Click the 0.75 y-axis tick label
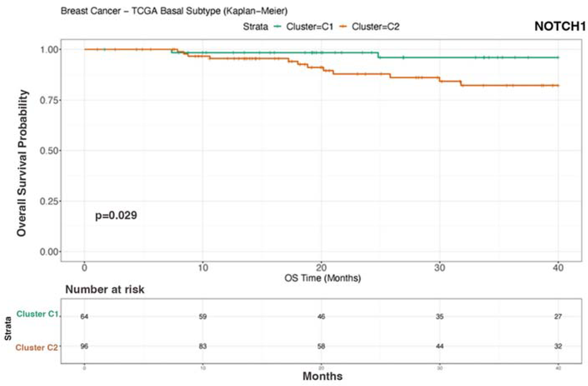Image resolution: width=588 pixels, height=386 pixels. (50, 100)
